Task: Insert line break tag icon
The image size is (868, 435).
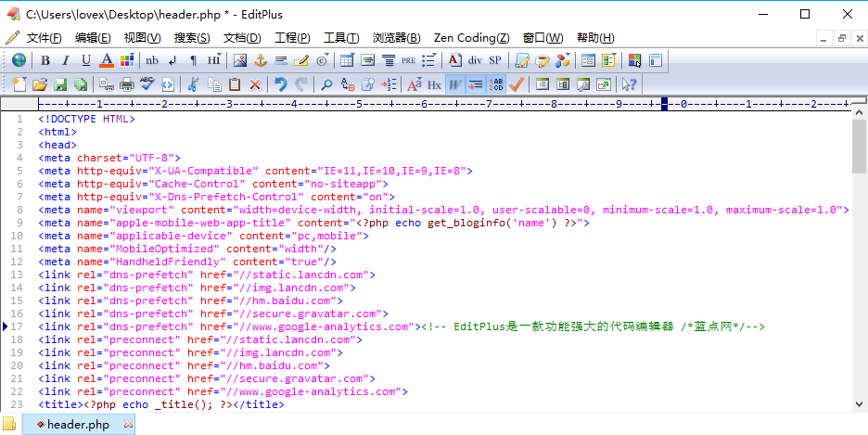Action: click(x=172, y=59)
